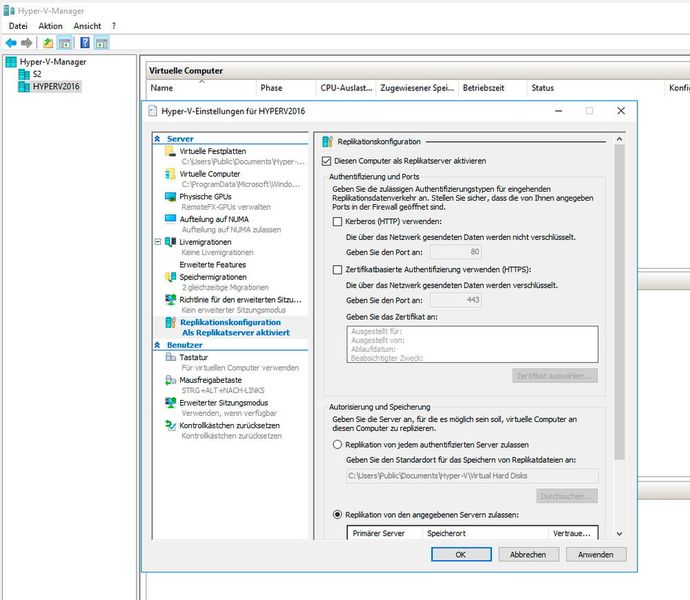Viewport: 690px width, 600px height.
Task: Open the Ansicht menu
Action: click(x=87, y=26)
